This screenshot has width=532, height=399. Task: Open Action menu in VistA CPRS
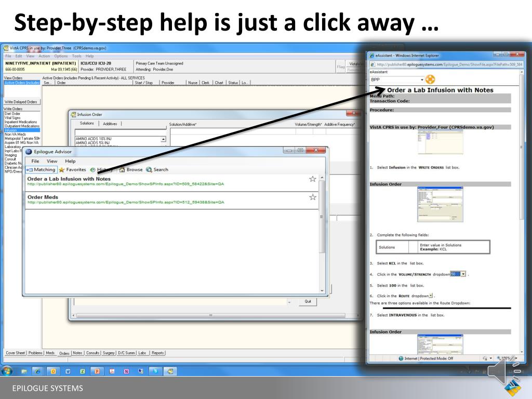pyautogui.click(x=44, y=56)
